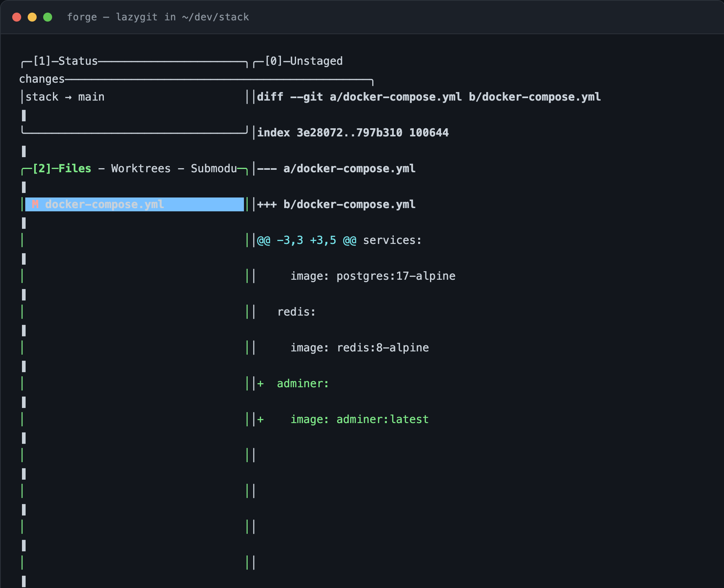Select the 'index 3e28072..797b310 100644' line
The width and height of the screenshot is (724, 588).
[x=353, y=133]
